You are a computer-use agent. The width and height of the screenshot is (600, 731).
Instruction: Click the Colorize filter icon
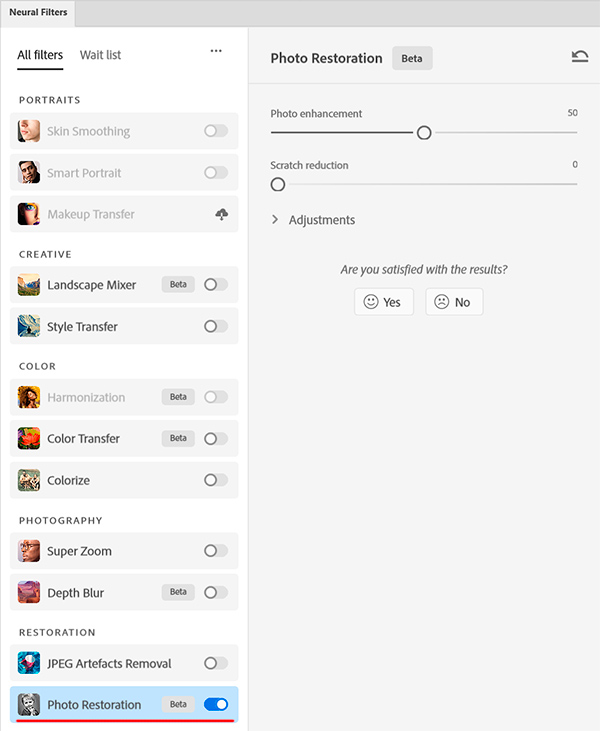29,480
